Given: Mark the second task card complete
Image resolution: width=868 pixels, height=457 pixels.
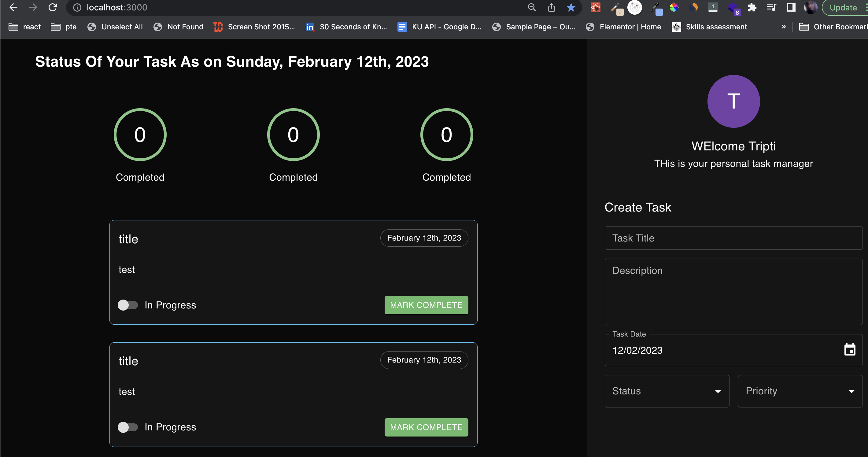Looking at the screenshot, I should point(426,427).
